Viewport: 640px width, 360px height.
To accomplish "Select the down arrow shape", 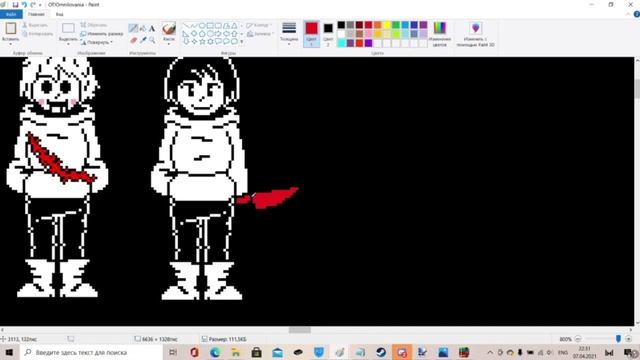I will pyautogui.click(x=186, y=42).
